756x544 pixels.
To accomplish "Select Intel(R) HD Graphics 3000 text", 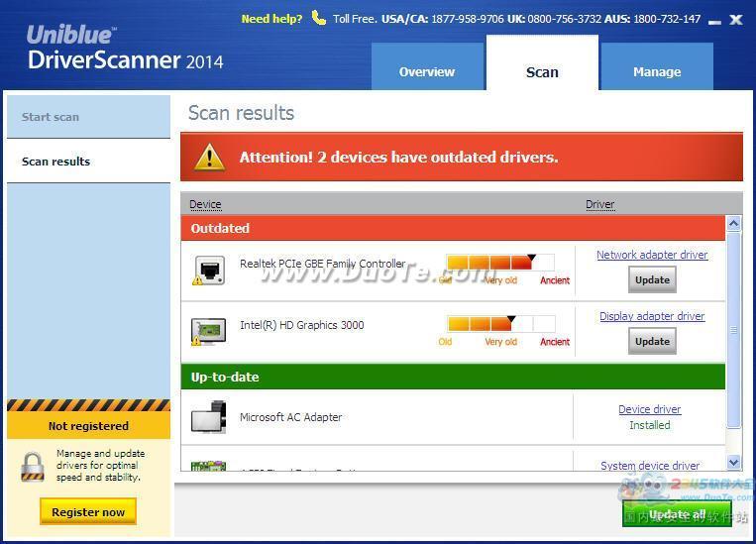I will [x=302, y=325].
